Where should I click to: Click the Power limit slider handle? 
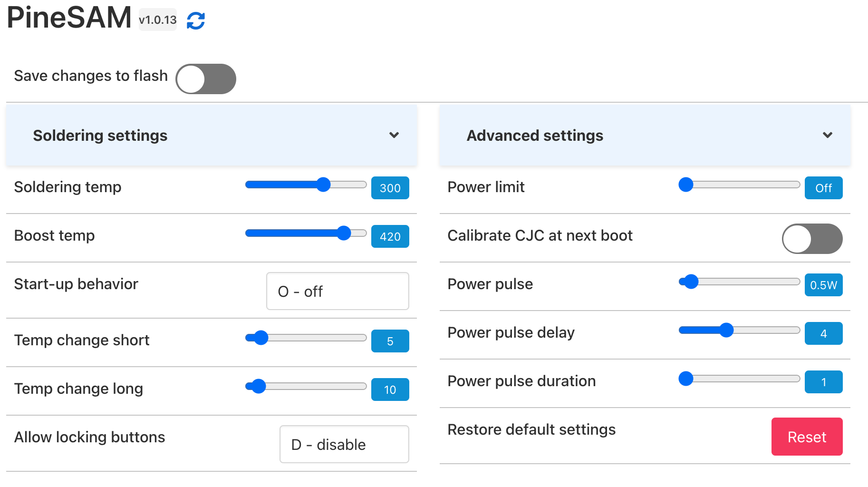[685, 185]
